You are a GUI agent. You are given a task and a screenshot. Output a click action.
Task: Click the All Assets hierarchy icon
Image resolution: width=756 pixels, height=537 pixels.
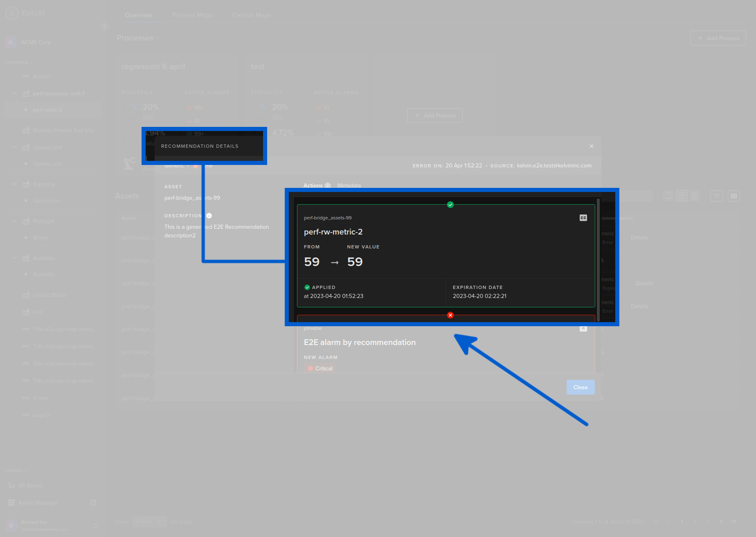click(x=12, y=485)
